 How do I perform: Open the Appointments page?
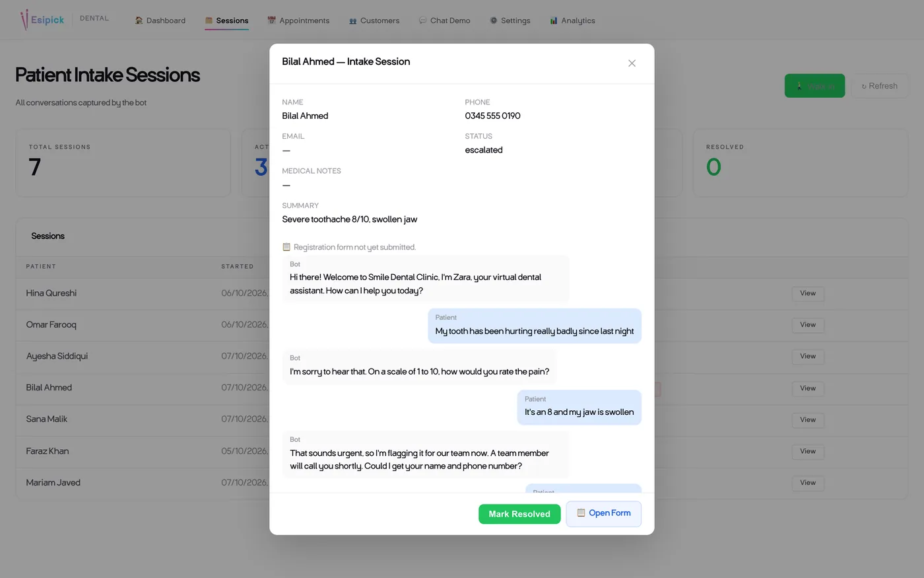pyautogui.click(x=298, y=20)
